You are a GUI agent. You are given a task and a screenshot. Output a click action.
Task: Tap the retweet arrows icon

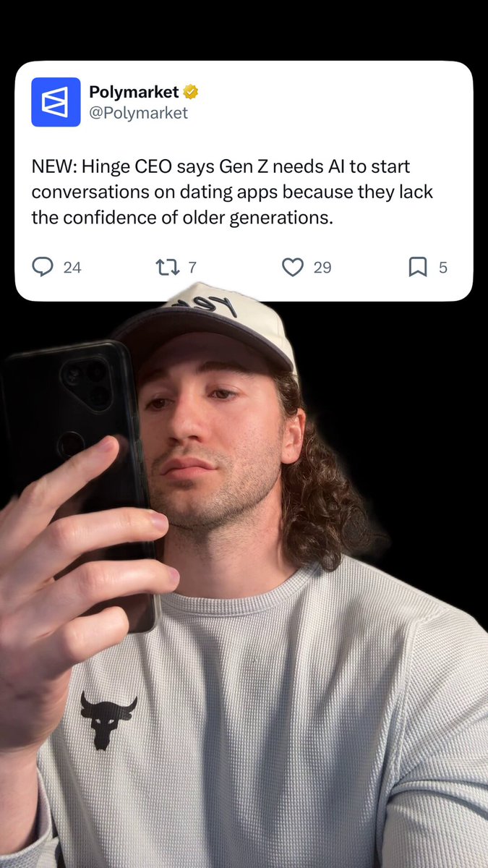click(x=168, y=268)
